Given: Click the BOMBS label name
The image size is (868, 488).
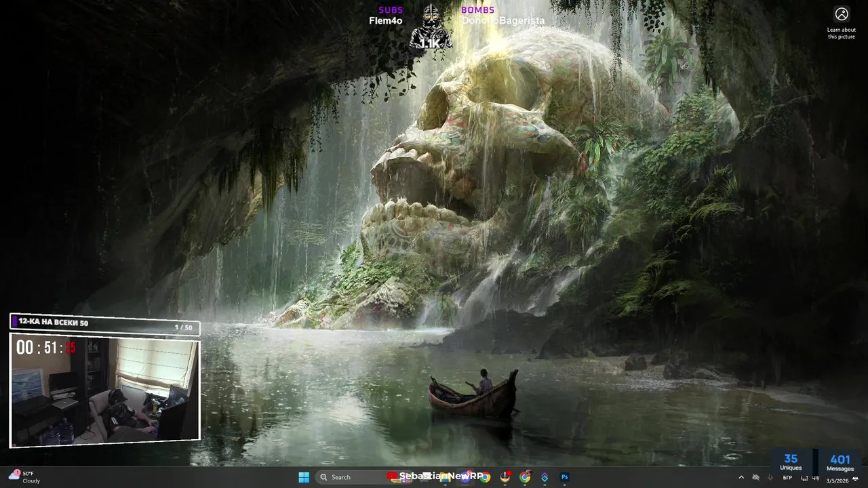Looking at the screenshot, I should point(503,20).
